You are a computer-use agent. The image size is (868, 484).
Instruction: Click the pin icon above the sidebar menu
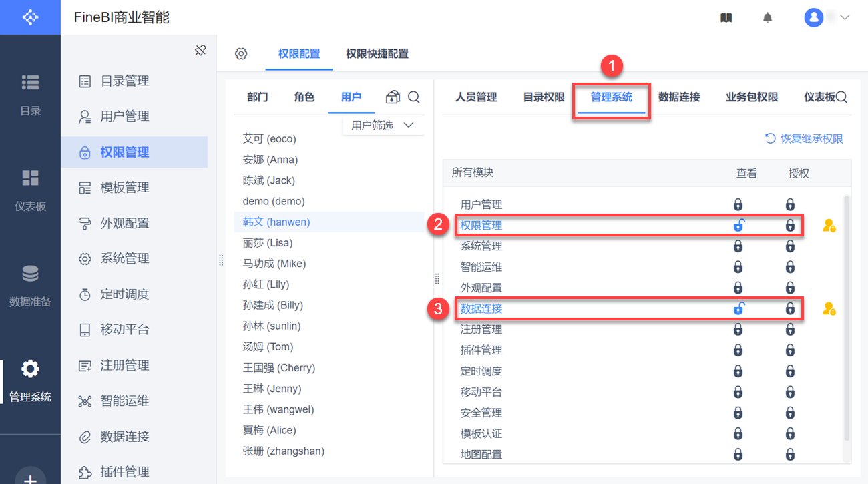coord(200,51)
